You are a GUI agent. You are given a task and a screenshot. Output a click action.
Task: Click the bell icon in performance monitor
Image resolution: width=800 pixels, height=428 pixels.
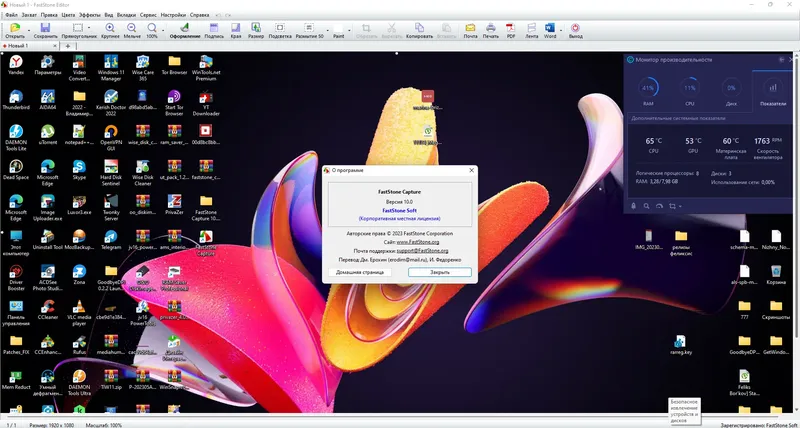tap(634, 206)
